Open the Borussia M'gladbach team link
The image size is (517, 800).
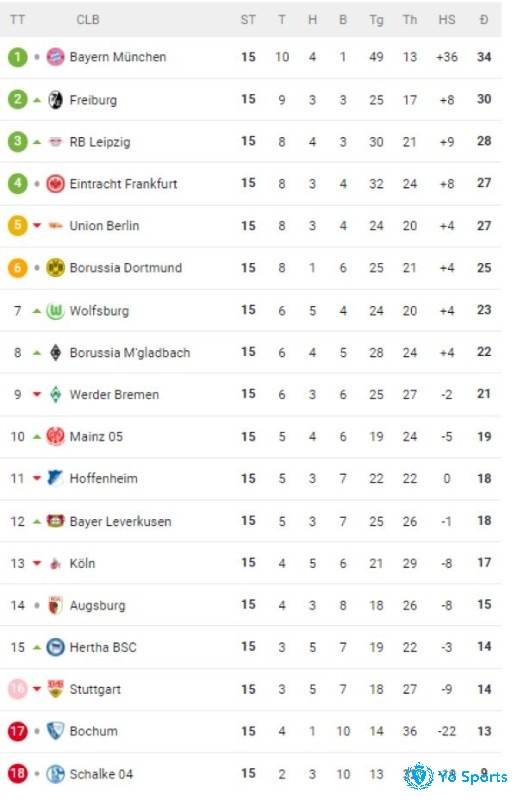130,353
